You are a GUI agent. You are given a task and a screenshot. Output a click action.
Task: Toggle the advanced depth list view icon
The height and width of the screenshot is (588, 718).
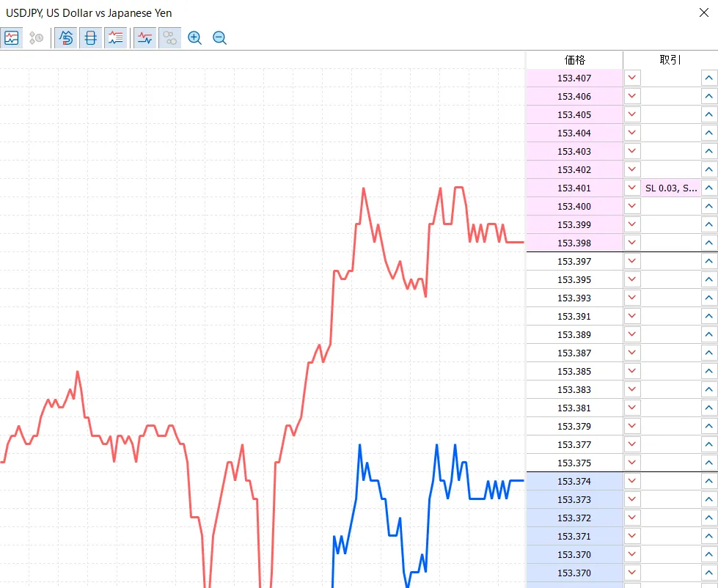(x=115, y=38)
